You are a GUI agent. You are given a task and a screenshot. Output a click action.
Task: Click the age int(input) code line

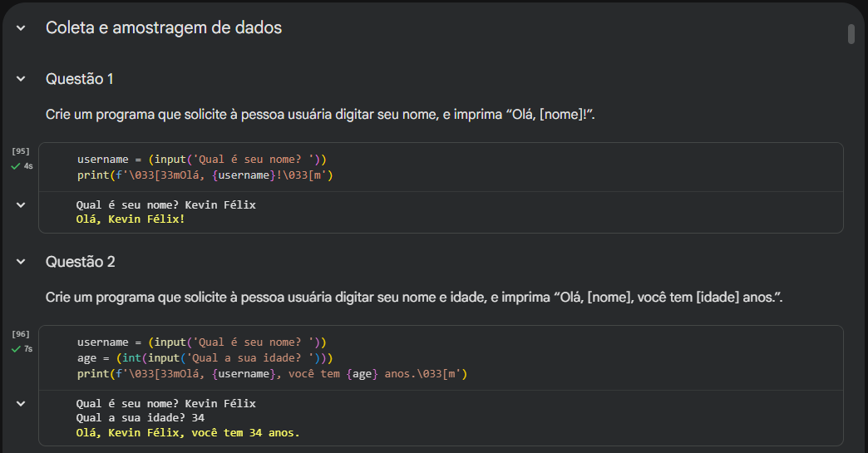point(205,358)
